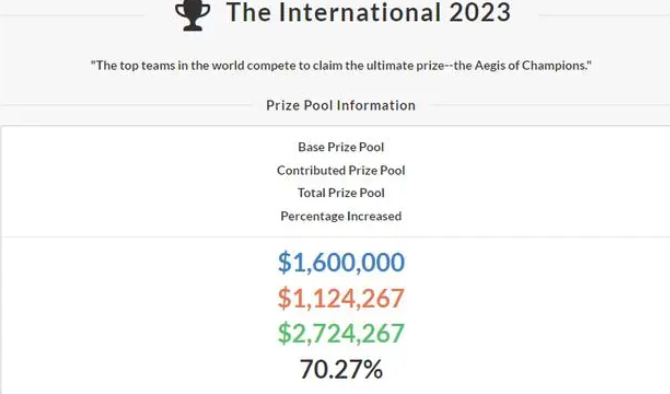Click the line left of Prize Pool Information
This screenshot has width=670, height=394.
[x=126, y=105]
